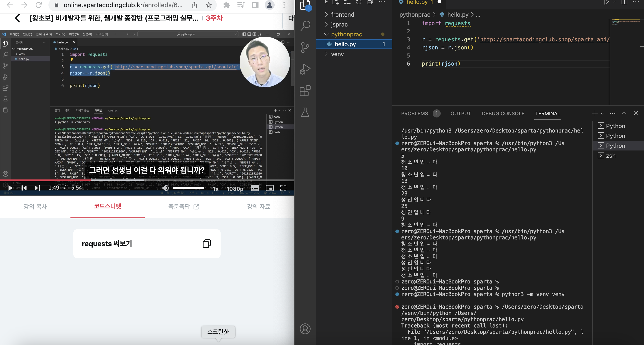Screen dimensions: 644x345
Task: Toggle fullscreen for the lecture video
Action: pyautogui.click(x=283, y=188)
